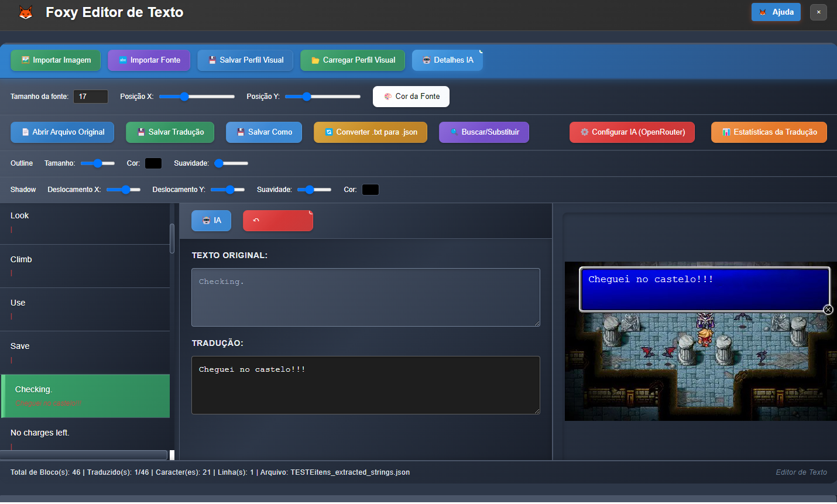
Task: Click the Tamanho da fonte input field
Action: [90, 97]
